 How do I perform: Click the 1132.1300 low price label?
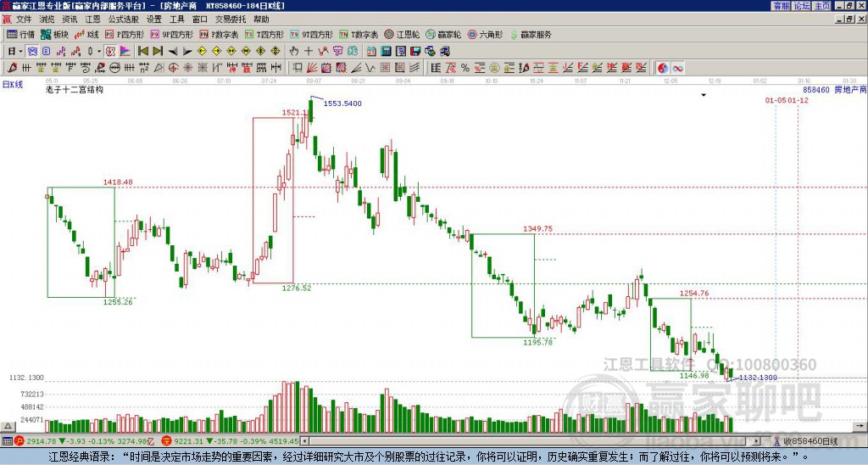(758, 378)
